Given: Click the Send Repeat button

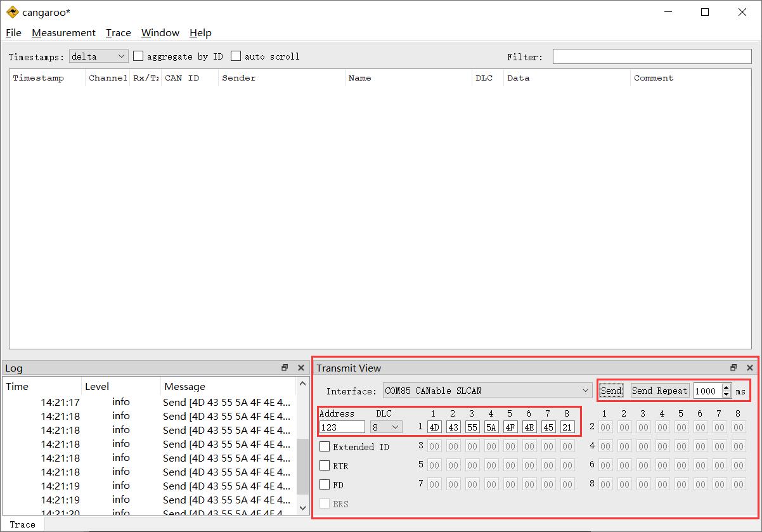Looking at the screenshot, I should (x=659, y=391).
